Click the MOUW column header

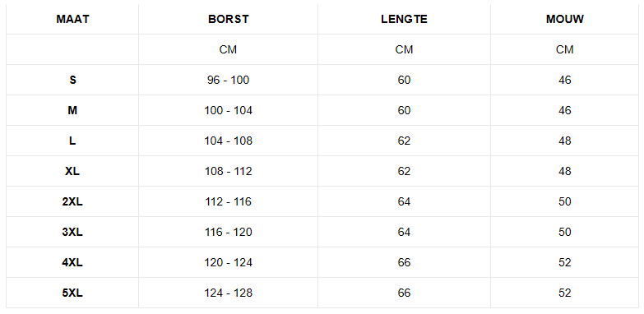(x=565, y=19)
